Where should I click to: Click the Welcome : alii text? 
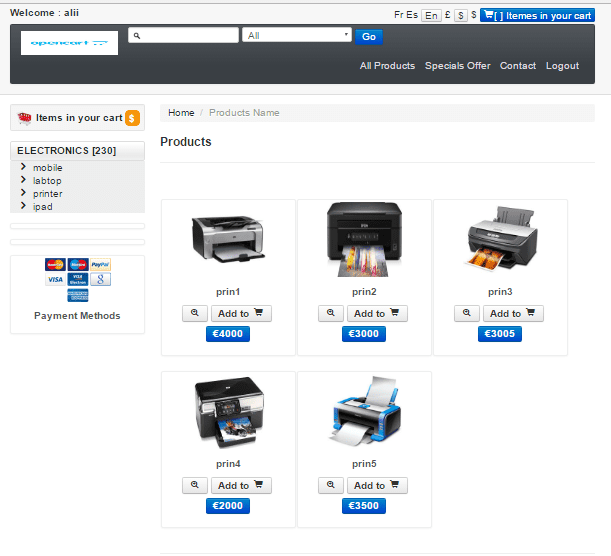[x=44, y=13]
